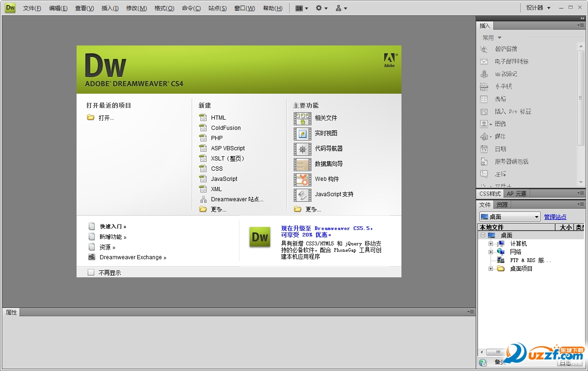Click the Hyperlink (超级链接) icon in Insert panel
This screenshot has height=371, width=588.
(484, 49)
